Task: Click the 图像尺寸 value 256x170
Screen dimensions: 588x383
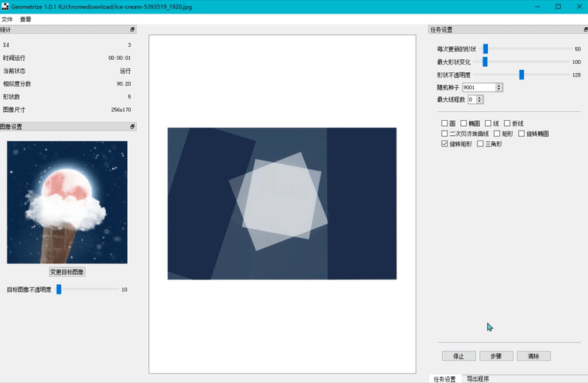Action: pyautogui.click(x=121, y=110)
